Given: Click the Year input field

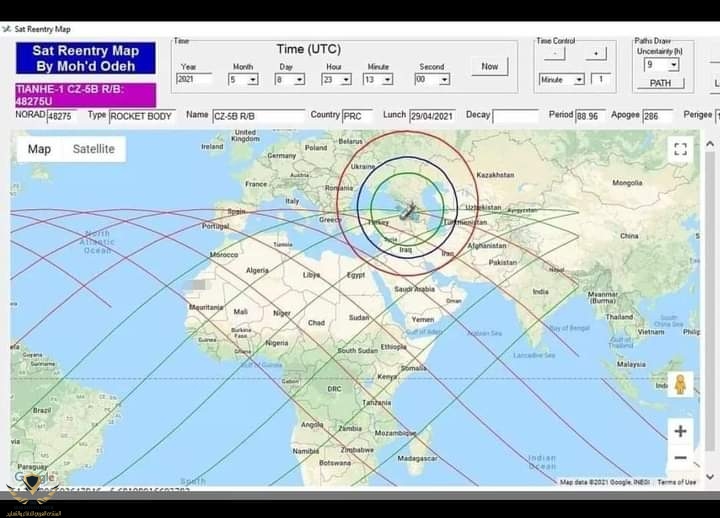Looking at the screenshot, I should (193, 79).
